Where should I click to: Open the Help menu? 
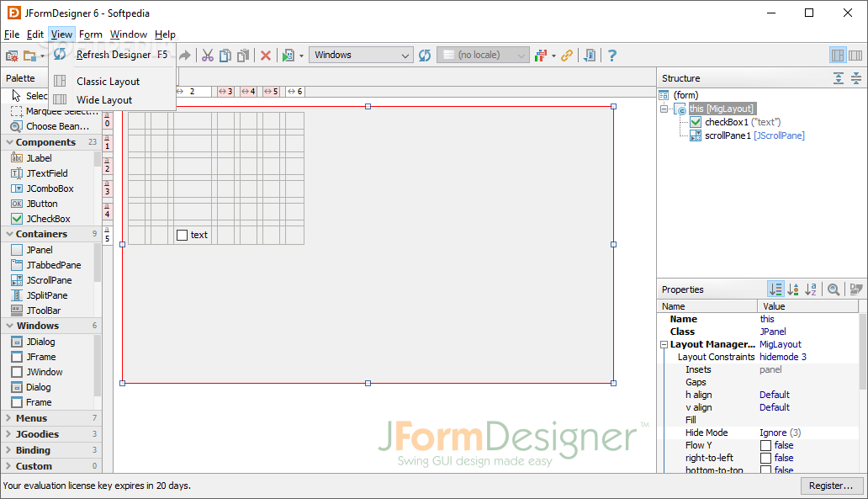pyautogui.click(x=165, y=35)
